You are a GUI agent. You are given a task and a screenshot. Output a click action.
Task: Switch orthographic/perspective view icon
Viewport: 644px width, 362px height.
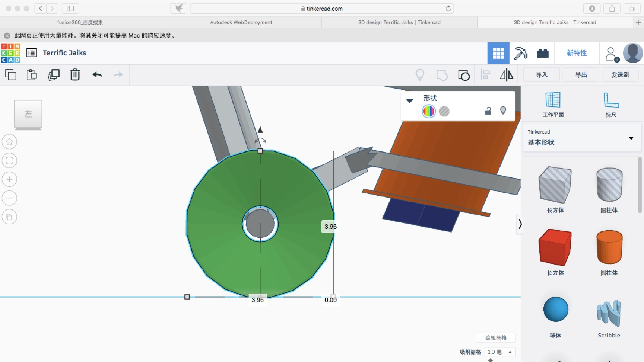[x=9, y=217]
